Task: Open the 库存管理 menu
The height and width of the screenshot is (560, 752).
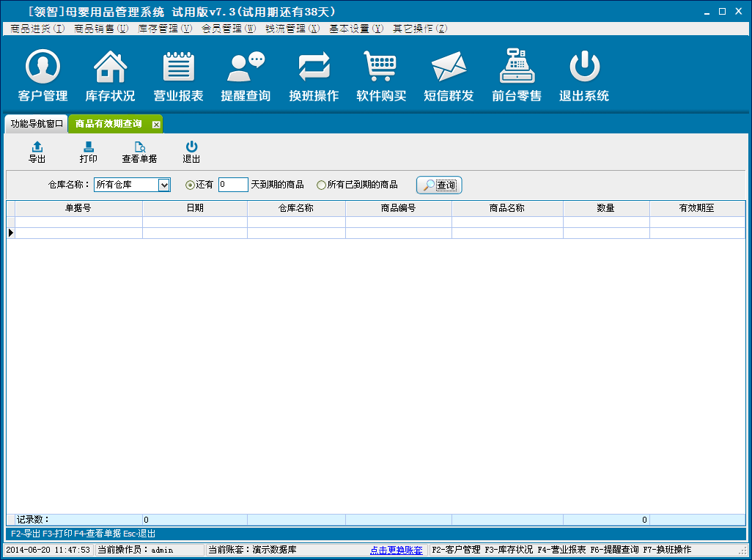Action: coord(165,29)
